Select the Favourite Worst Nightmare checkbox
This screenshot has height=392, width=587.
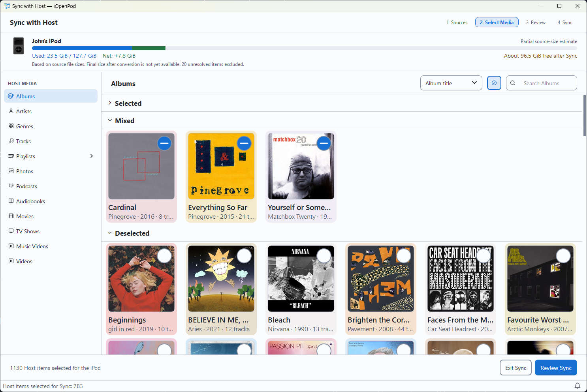[563, 255]
